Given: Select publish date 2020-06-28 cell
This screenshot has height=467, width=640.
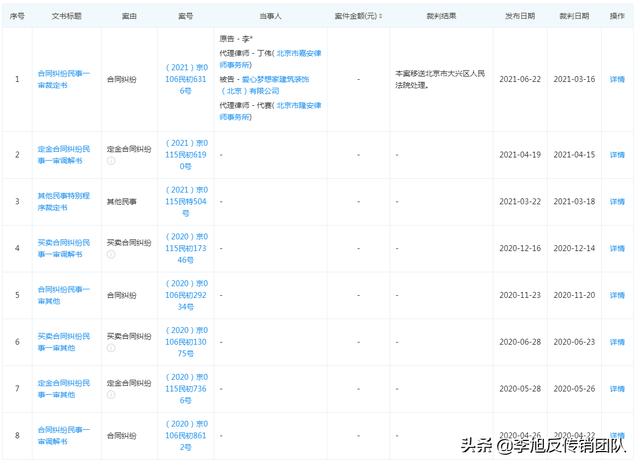Looking at the screenshot, I should coord(520,342).
